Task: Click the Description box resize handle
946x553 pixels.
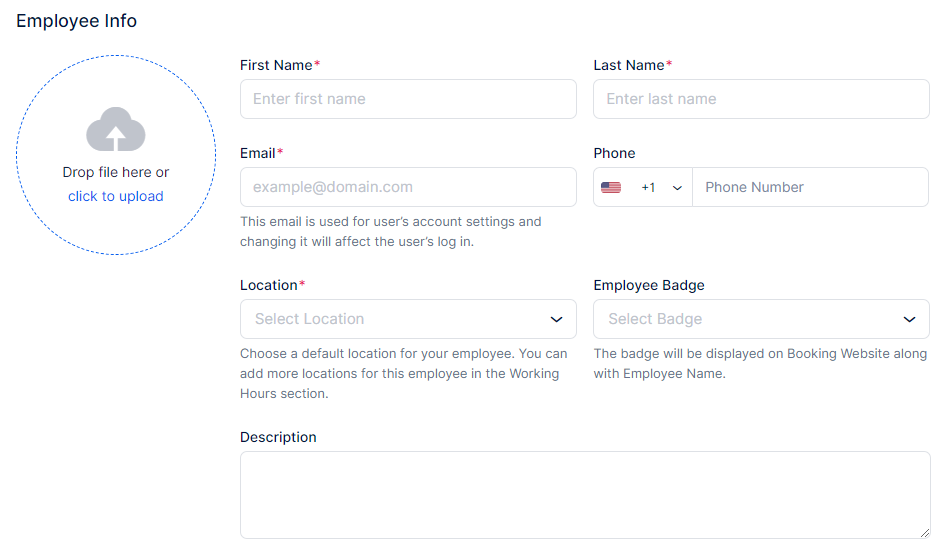Action: [925, 534]
